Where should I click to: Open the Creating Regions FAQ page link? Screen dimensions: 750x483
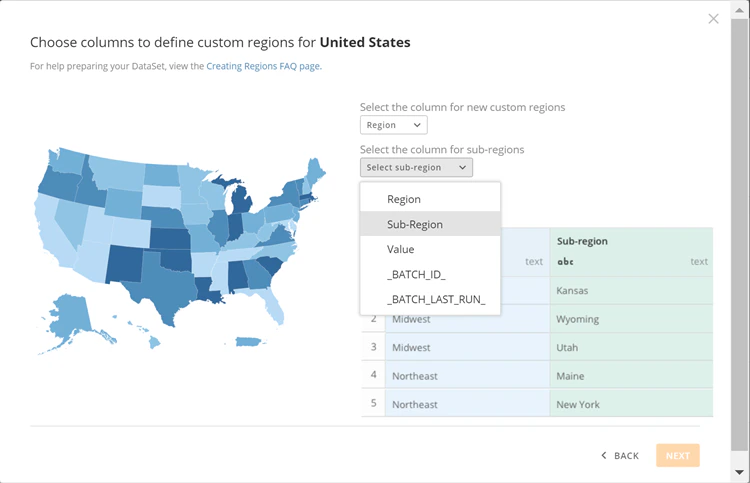click(264, 66)
